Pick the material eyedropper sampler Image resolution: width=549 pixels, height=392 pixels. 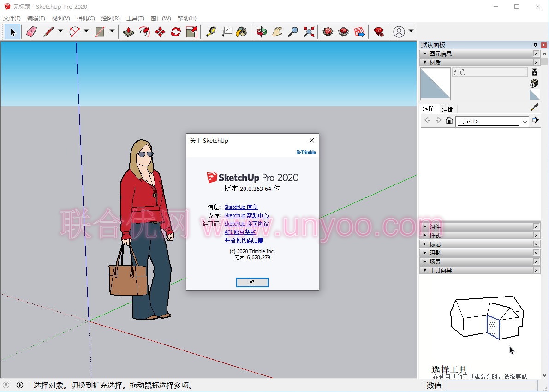tap(535, 107)
